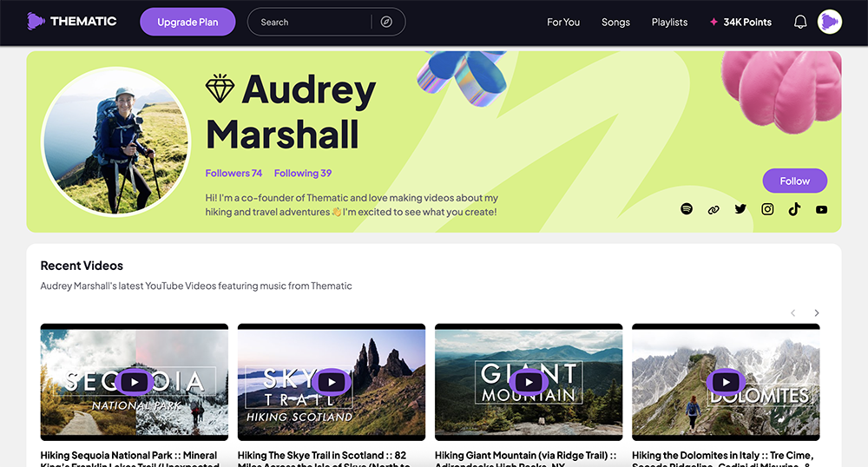Visit Audrey's Twitter via bird icon
Image resolution: width=868 pixels, height=467 pixels.
coord(740,208)
